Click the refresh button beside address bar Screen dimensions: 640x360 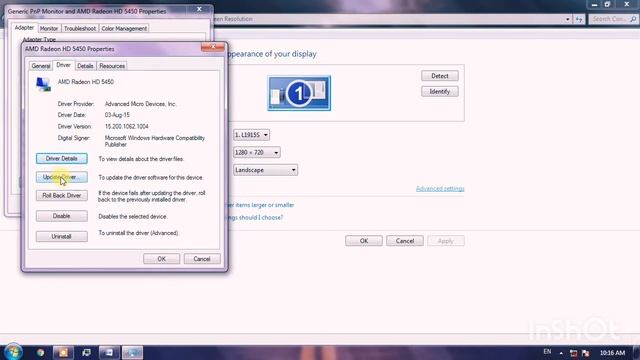pyautogui.click(x=579, y=19)
